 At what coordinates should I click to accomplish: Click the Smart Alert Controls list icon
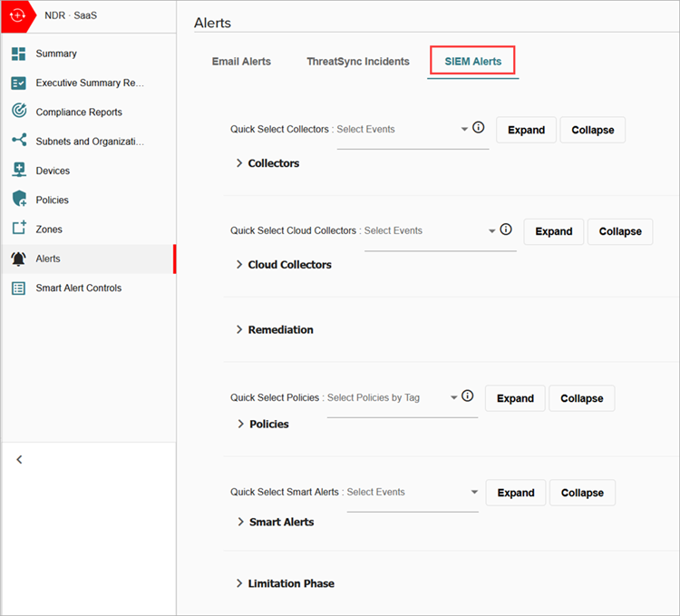click(19, 288)
